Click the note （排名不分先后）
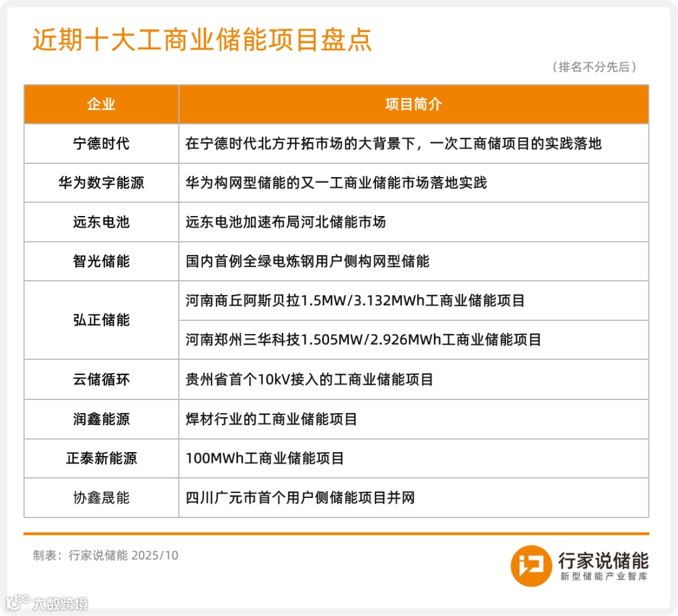 click(x=595, y=67)
